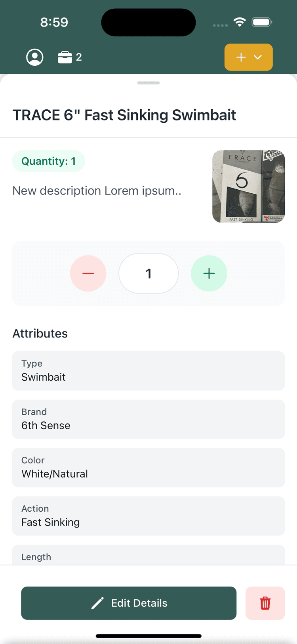The image size is (297, 644).
Task: Tap the New description Lorem ipsum text
Action: 97,191
